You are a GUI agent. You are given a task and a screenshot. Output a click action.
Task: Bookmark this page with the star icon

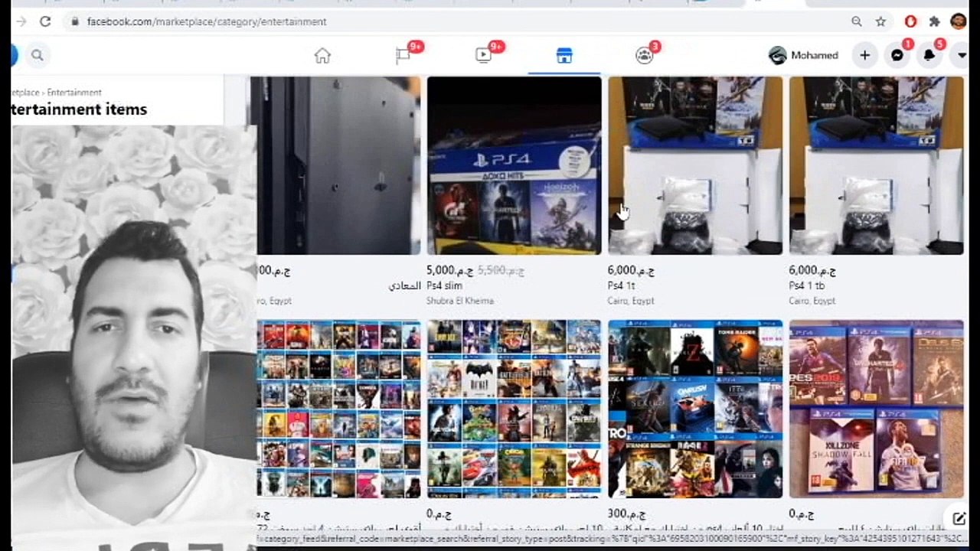click(x=880, y=21)
